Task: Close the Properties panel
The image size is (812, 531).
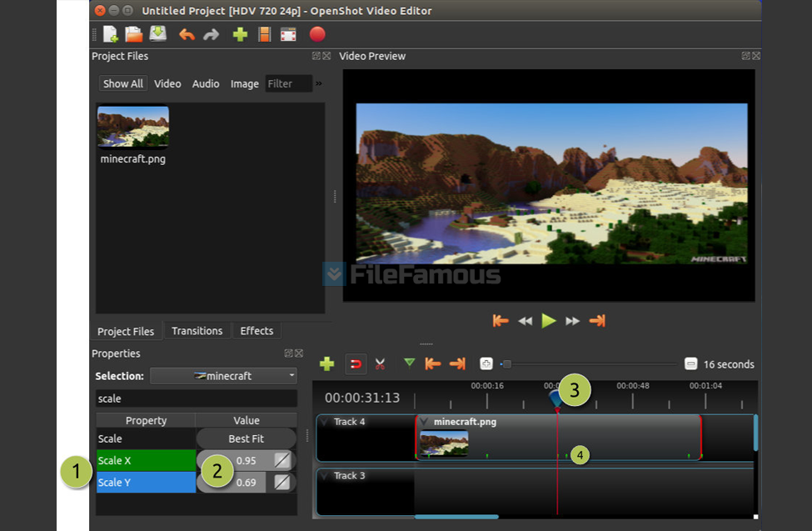Action: pos(299,353)
